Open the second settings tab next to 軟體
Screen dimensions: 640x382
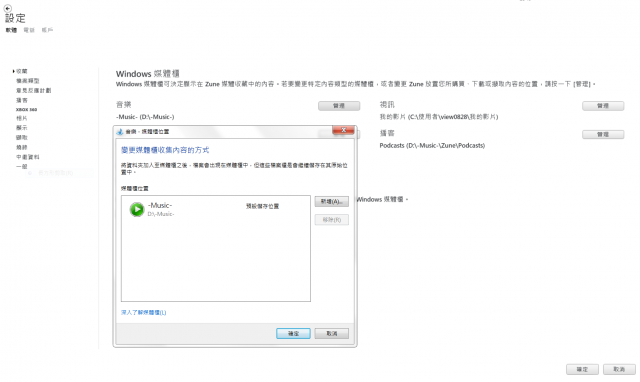coord(29,30)
